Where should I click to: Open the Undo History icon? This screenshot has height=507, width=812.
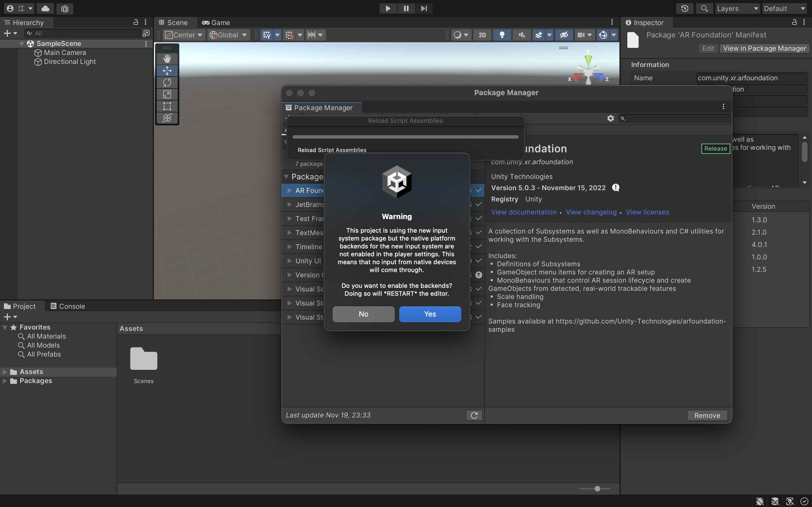point(685,8)
